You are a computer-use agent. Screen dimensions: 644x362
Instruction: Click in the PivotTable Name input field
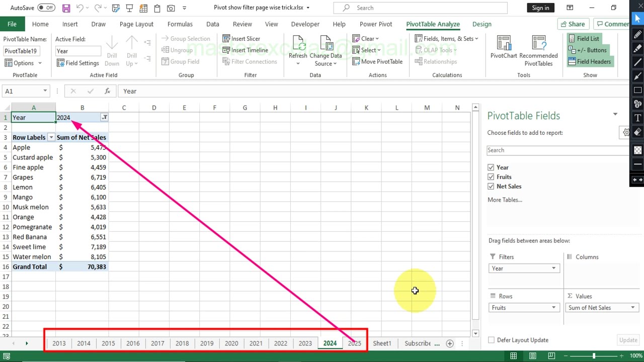point(22,51)
